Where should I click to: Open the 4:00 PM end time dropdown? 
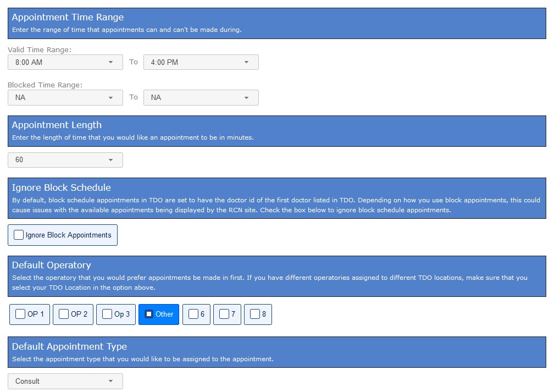point(201,62)
